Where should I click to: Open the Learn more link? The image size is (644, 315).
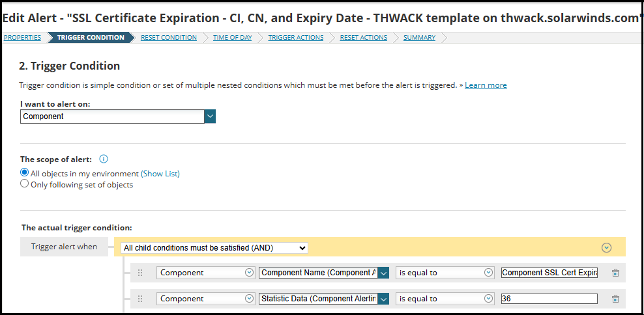point(486,85)
